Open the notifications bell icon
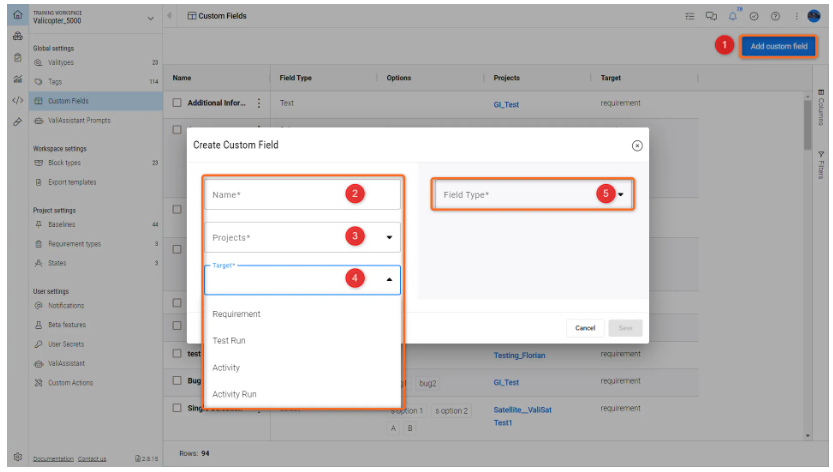Screen dimensions: 833x472 (733, 16)
